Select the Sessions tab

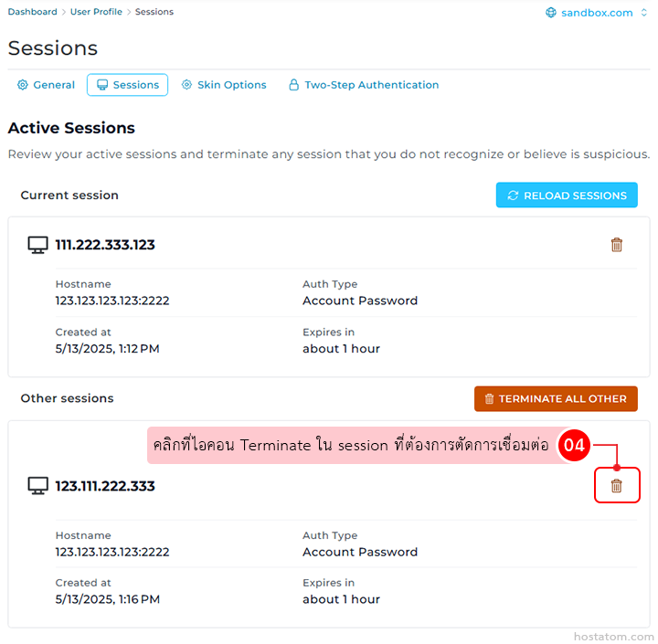coord(127,85)
